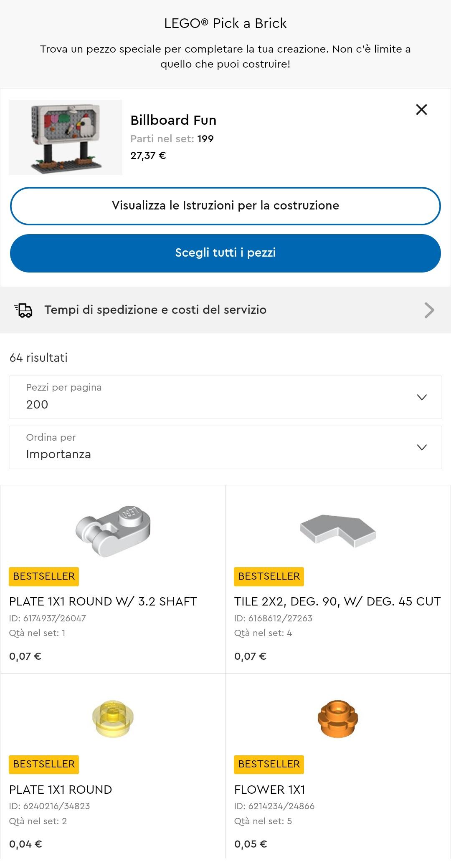
Task: Click Bestseller badge on Tile 2x2
Action: [x=269, y=576]
